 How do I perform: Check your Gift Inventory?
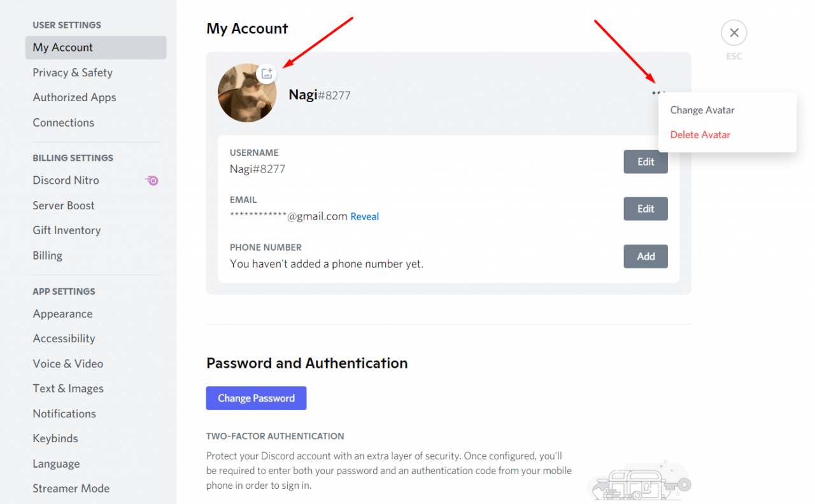(66, 230)
